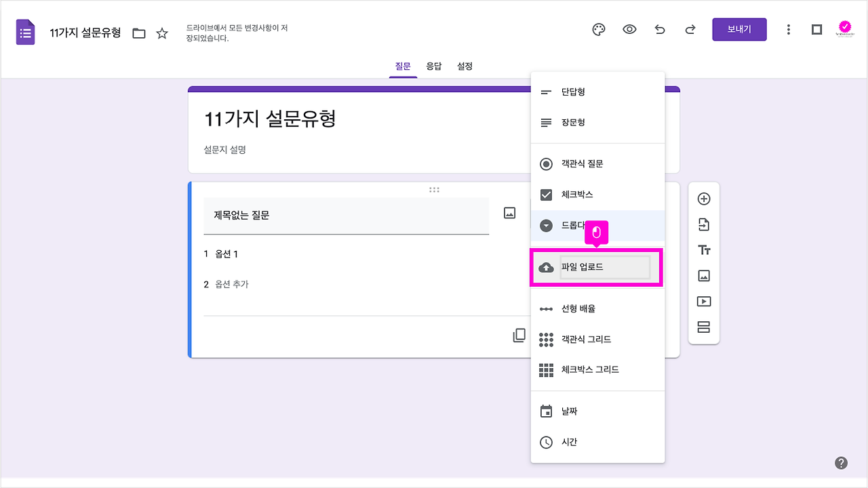Screen dimensions: 868x488
Task: Preview the form with the eye icon
Action: [629, 29]
